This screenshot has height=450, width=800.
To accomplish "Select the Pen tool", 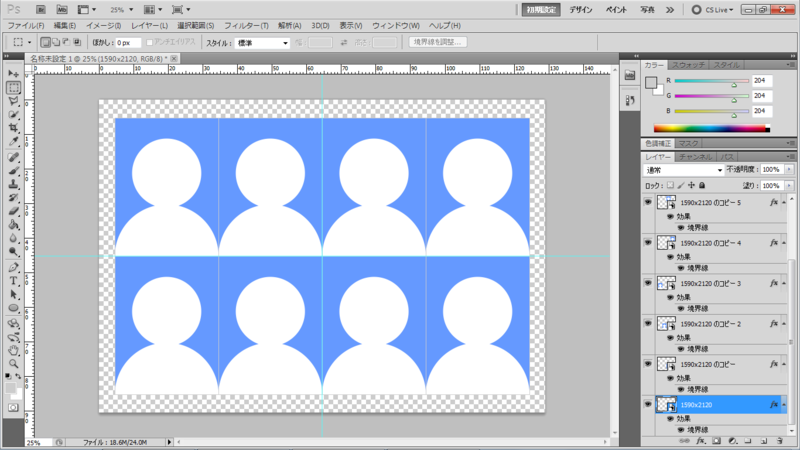I will click(14, 267).
